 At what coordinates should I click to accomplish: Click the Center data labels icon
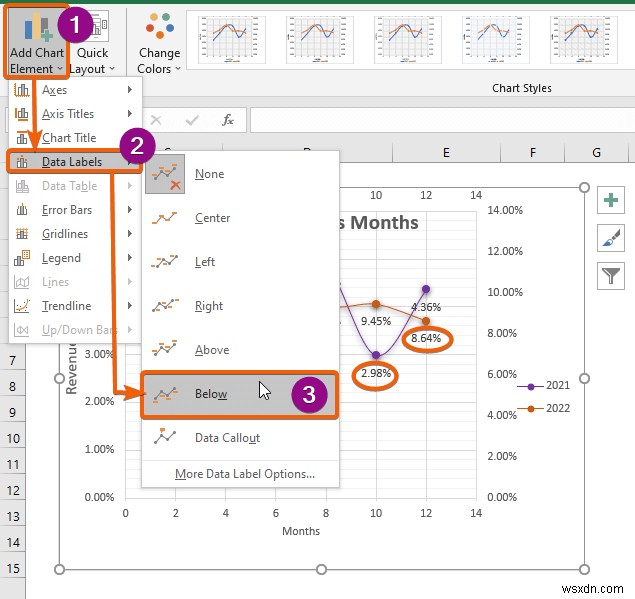click(164, 218)
